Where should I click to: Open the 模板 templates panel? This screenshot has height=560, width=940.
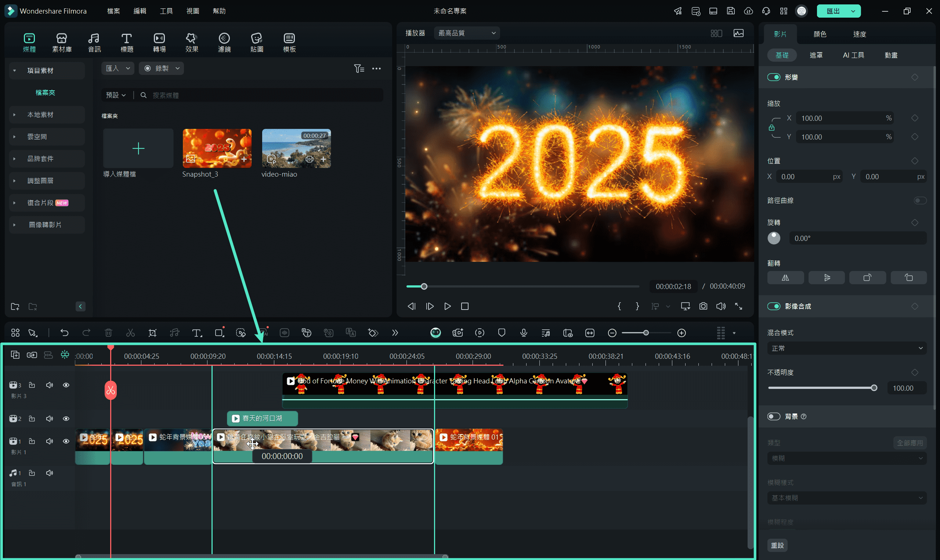tap(289, 43)
